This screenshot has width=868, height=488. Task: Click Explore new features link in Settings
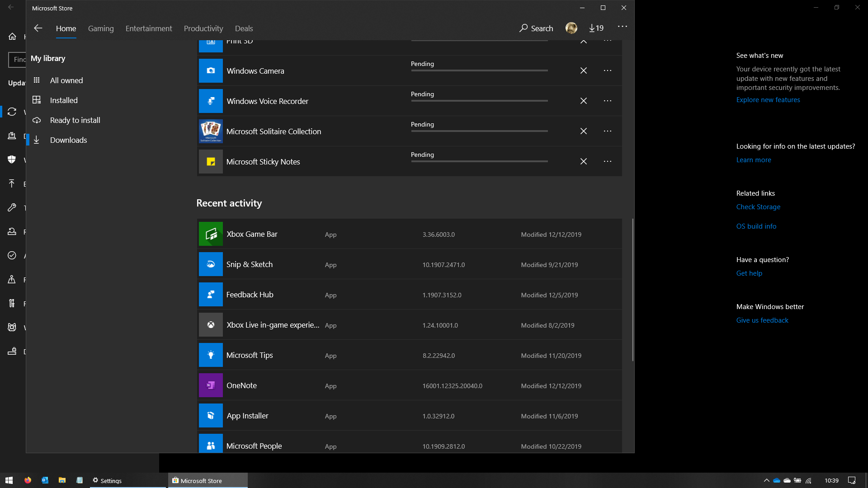(768, 100)
